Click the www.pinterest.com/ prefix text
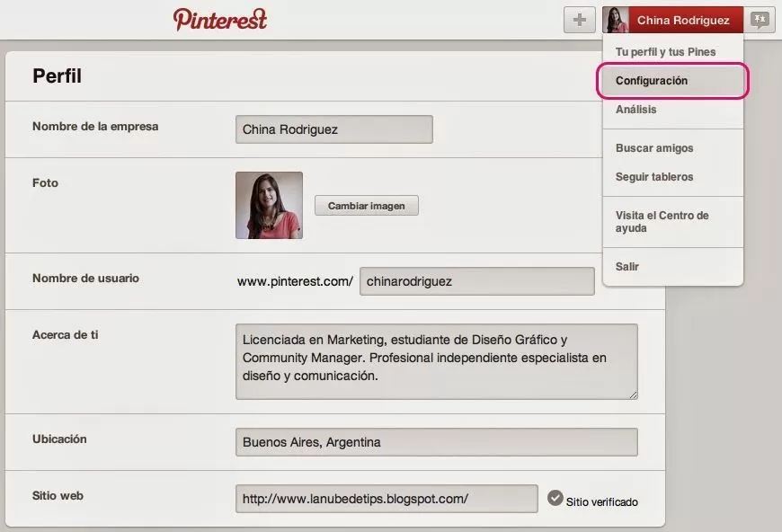The width and height of the screenshot is (782, 532). point(295,281)
